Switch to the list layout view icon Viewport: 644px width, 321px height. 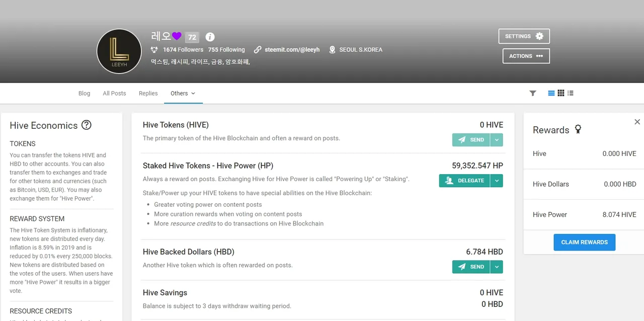coord(551,93)
